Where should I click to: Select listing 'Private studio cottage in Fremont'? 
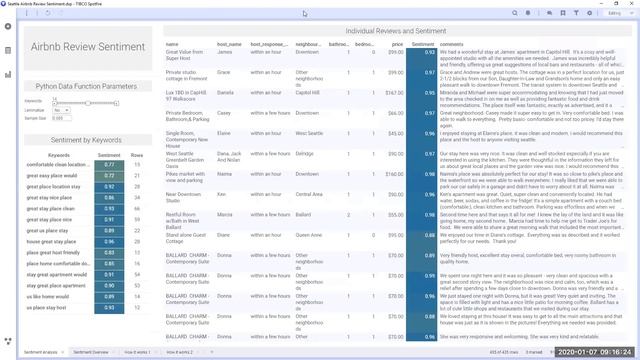[x=186, y=76]
